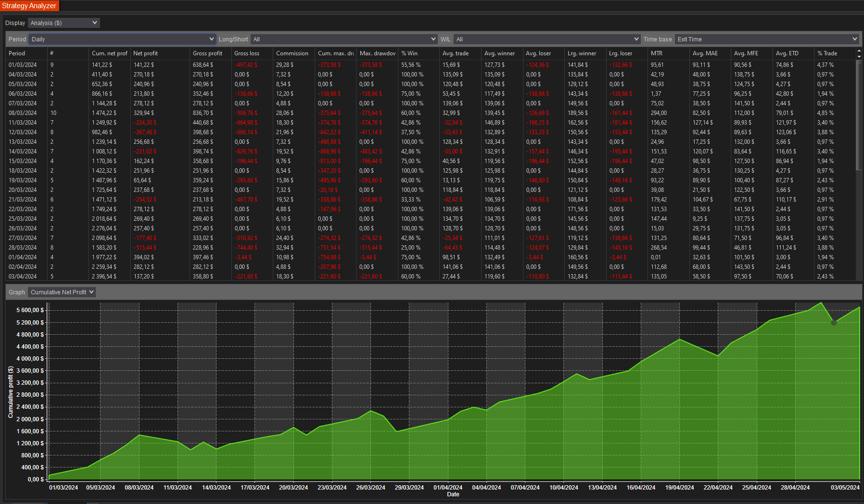Select the 08/03/2024 period row

(x=431, y=113)
